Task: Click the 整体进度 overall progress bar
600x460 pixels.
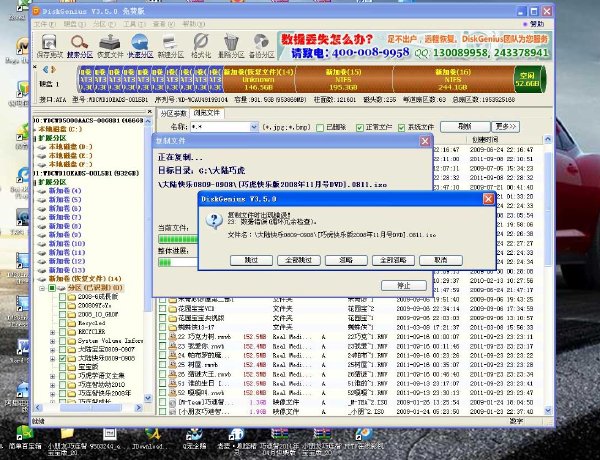Action: coord(178,263)
